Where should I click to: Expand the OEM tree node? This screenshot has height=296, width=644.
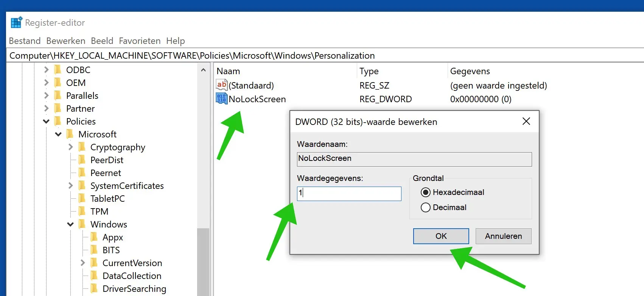tap(46, 83)
